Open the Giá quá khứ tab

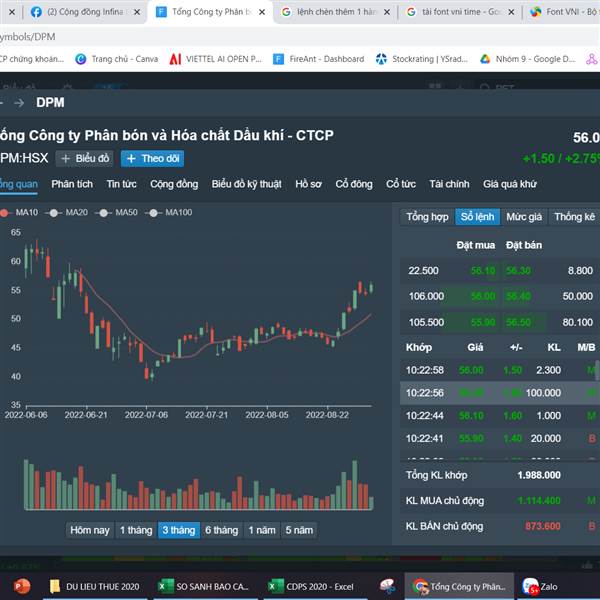510,184
